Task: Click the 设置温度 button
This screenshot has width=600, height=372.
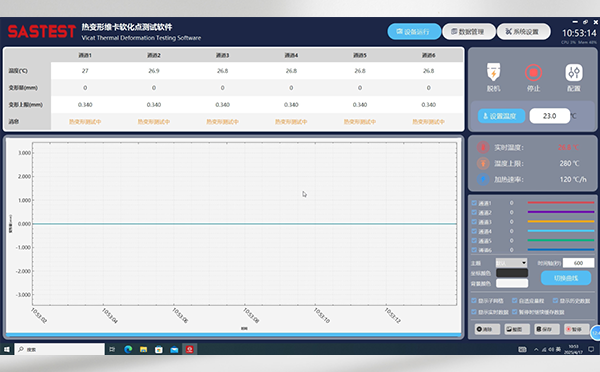Action: point(501,116)
